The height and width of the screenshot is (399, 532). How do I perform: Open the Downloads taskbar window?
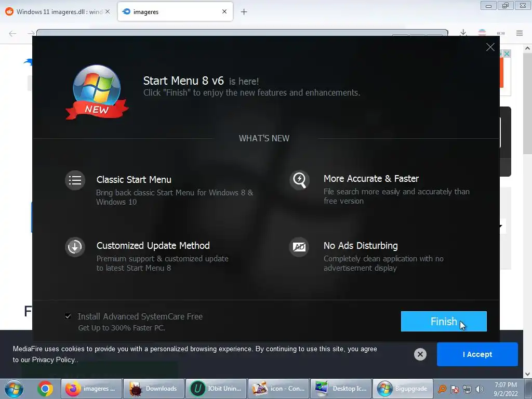click(154, 389)
